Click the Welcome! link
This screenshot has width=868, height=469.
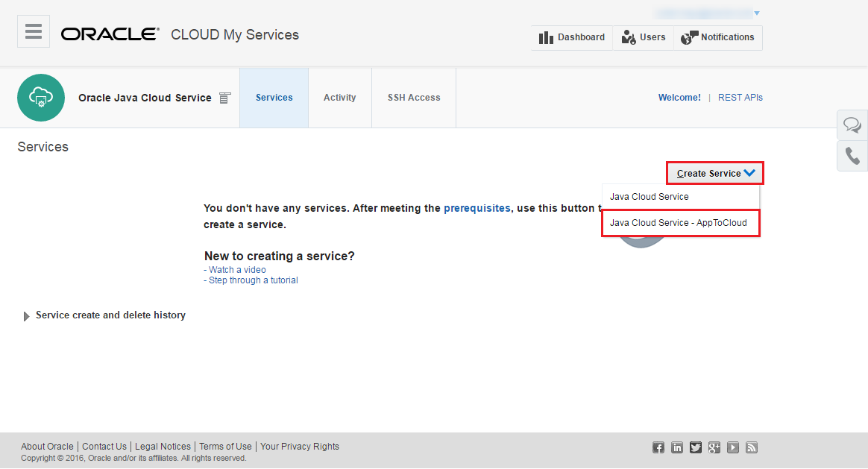pos(679,98)
